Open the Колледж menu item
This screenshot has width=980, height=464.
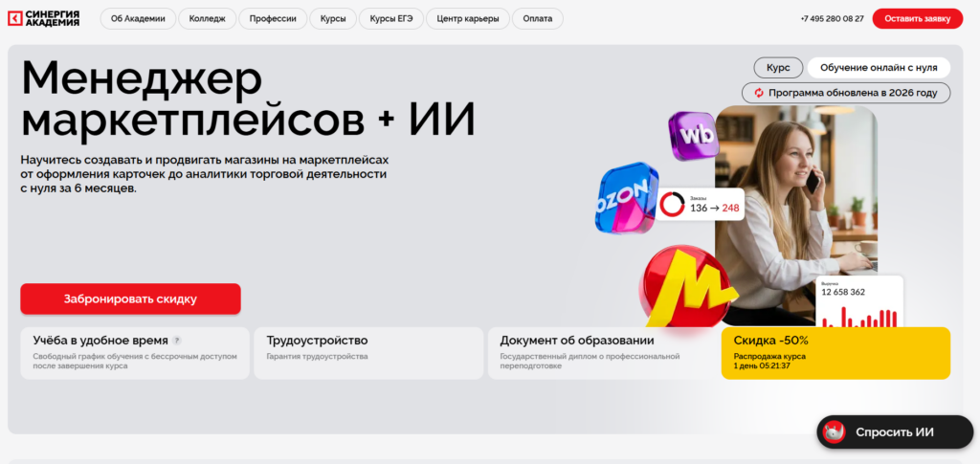tap(208, 19)
